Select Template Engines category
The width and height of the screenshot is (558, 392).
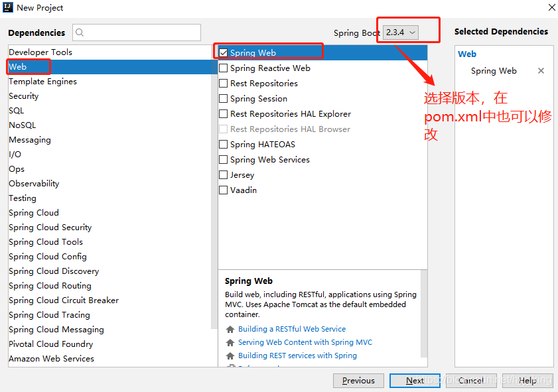(x=110, y=82)
